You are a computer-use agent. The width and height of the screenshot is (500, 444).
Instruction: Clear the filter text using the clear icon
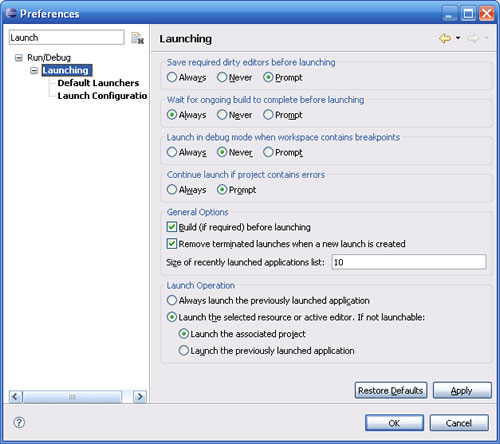(137, 38)
